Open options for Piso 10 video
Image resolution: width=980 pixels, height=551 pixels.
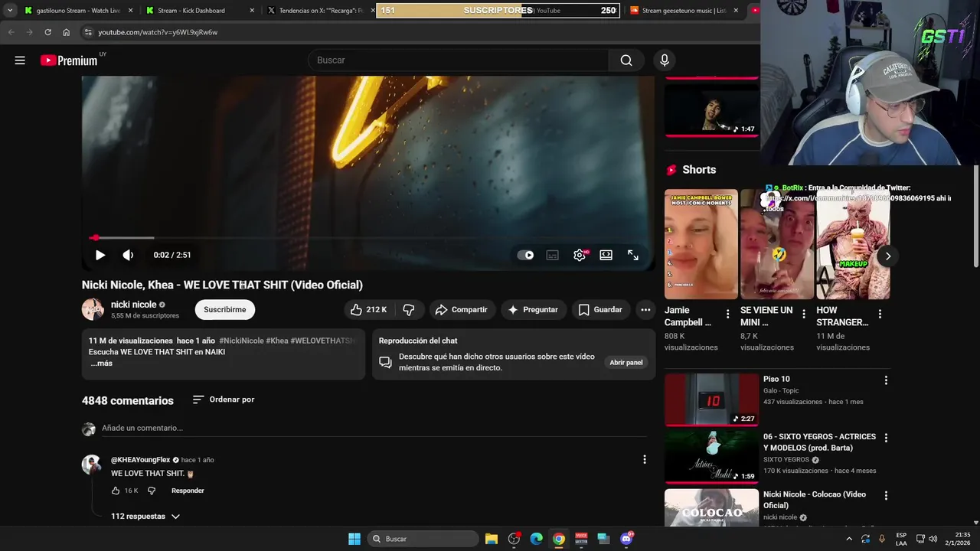886,380
